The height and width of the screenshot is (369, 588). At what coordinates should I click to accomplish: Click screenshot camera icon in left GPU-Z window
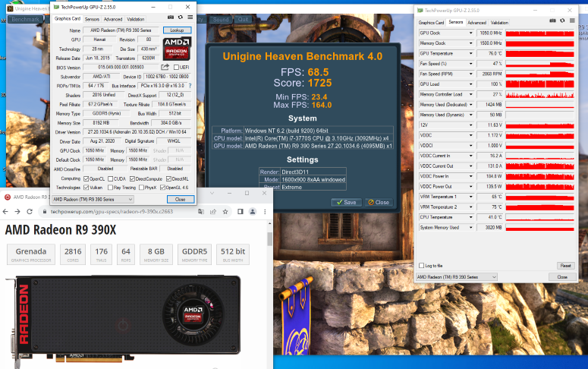click(x=171, y=17)
